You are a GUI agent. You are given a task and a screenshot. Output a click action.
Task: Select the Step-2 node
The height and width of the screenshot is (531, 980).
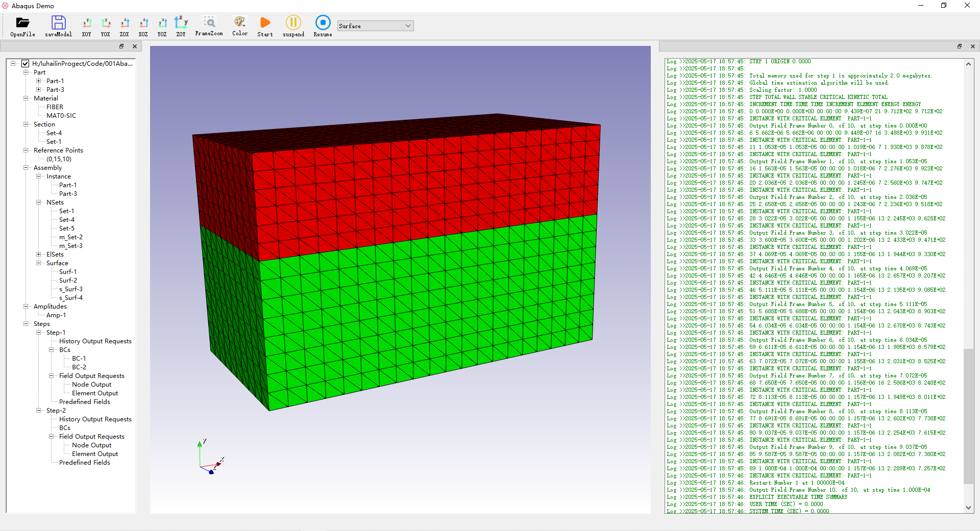(56, 411)
